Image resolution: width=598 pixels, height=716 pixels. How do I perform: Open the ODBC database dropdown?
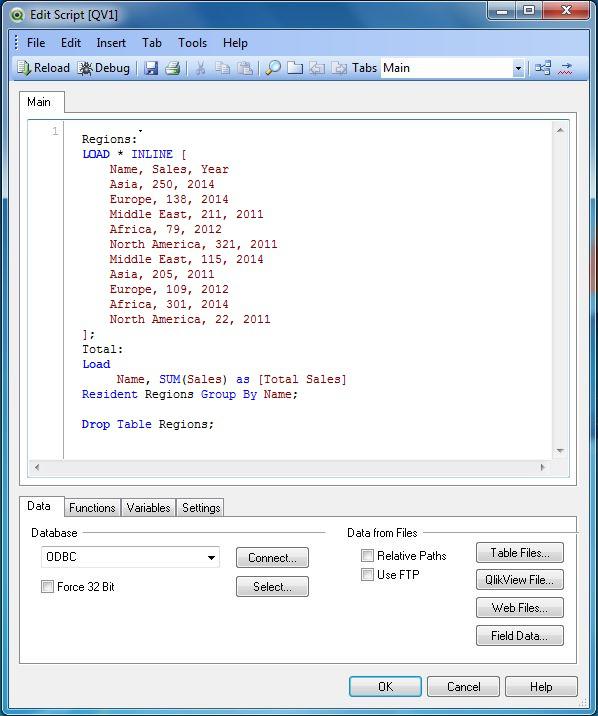coord(211,557)
